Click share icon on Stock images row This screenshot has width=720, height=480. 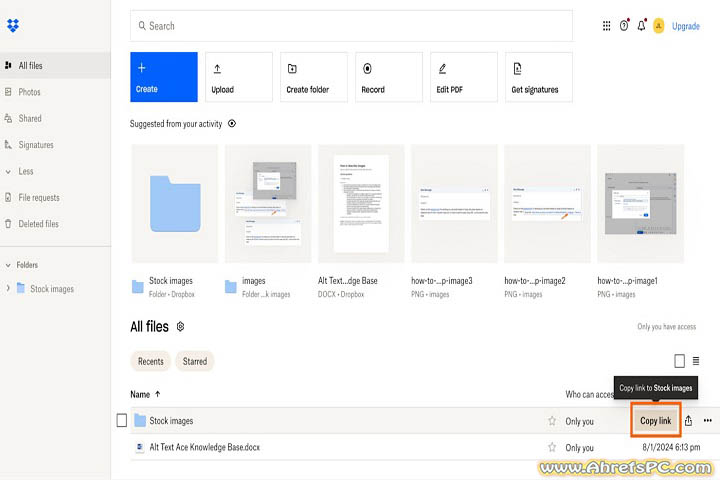(688, 421)
